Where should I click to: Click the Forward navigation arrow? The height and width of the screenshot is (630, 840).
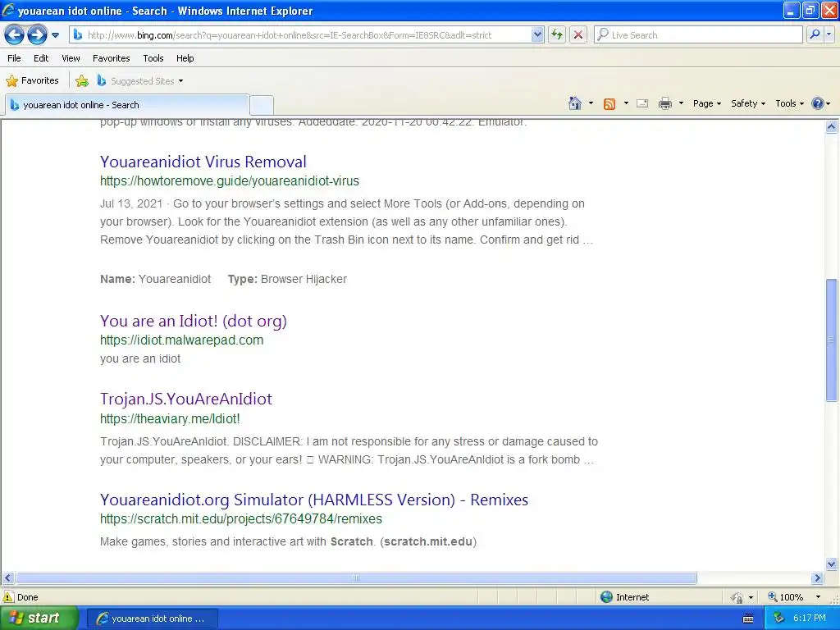coord(37,35)
